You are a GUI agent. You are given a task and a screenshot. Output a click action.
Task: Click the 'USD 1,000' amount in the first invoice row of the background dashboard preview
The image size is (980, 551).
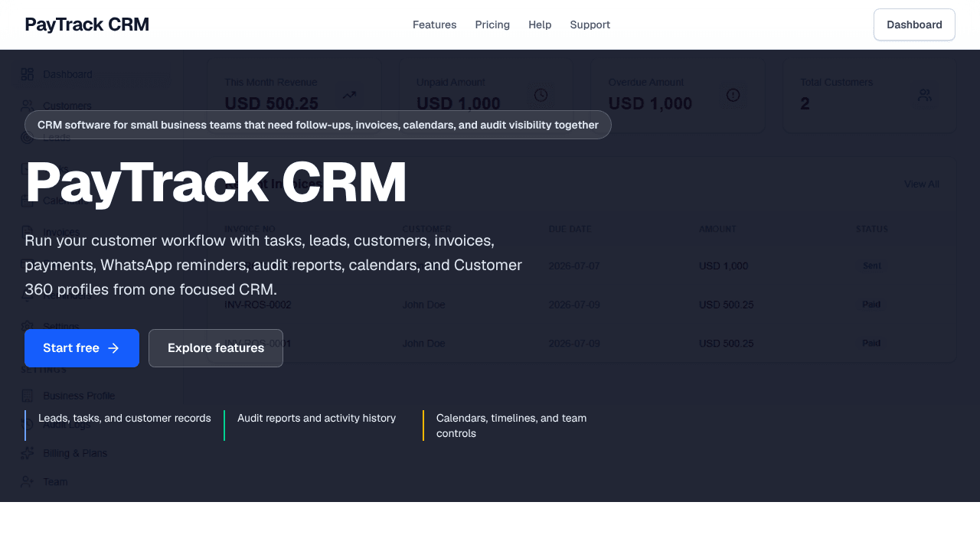tap(724, 266)
